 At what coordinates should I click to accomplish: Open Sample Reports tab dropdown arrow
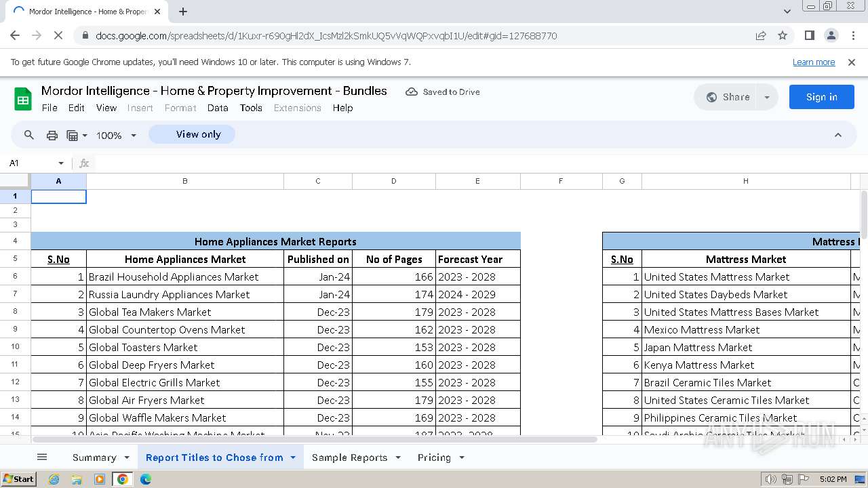tap(398, 457)
